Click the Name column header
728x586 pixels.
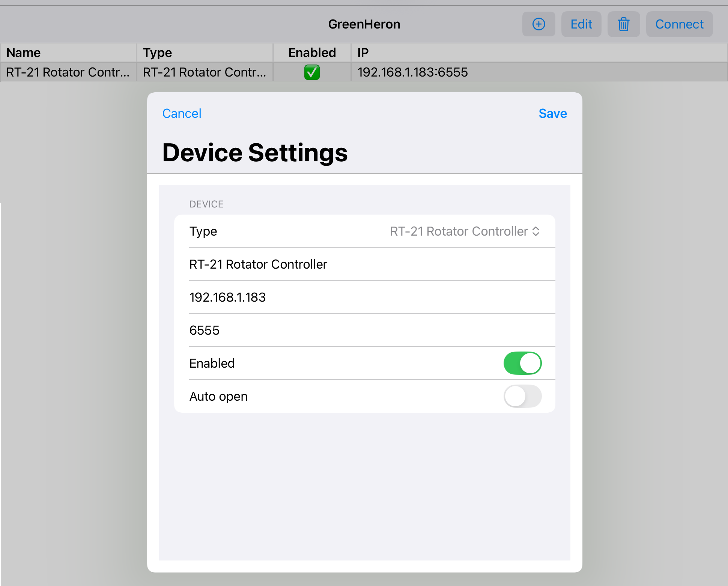point(68,53)
